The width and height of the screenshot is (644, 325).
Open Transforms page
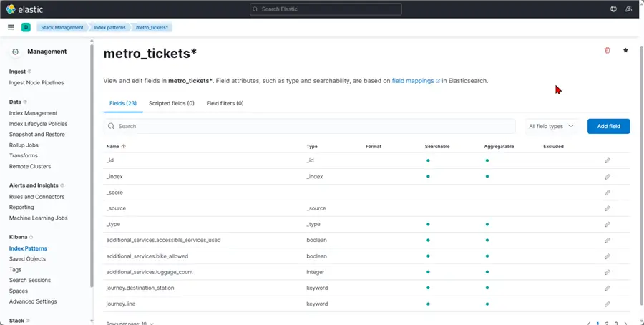pos(24,156)
